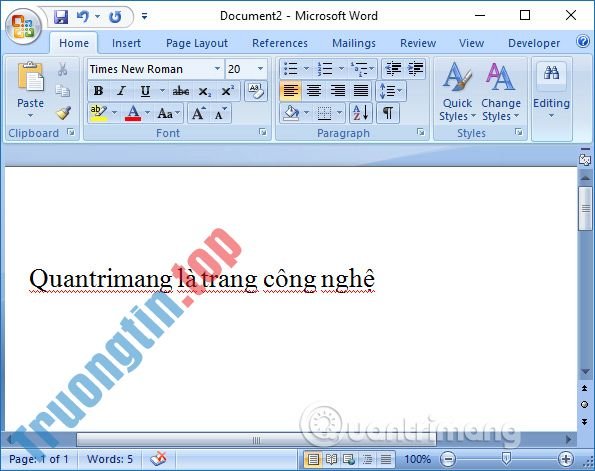Zoom out using minus button

(x=448, y=459)
